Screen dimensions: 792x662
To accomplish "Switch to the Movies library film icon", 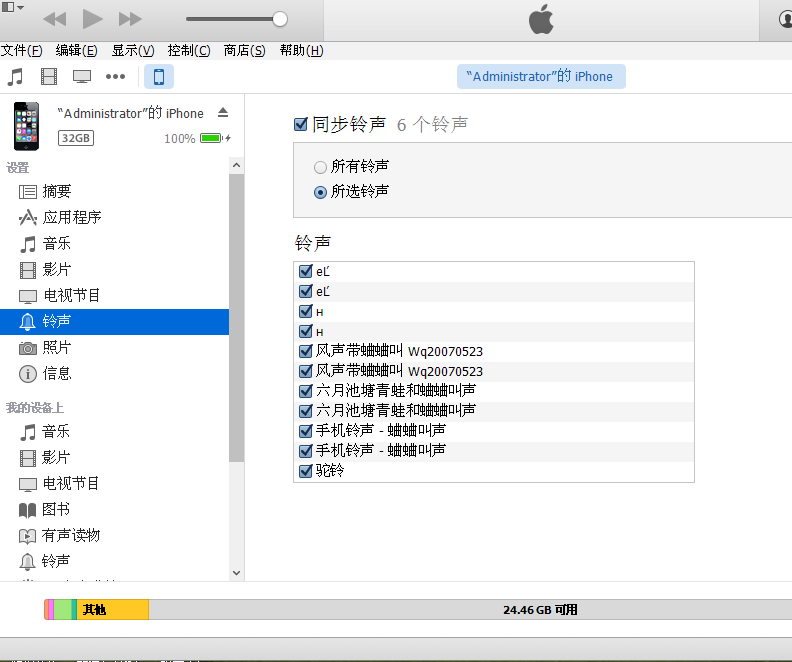I will [49, 77].
